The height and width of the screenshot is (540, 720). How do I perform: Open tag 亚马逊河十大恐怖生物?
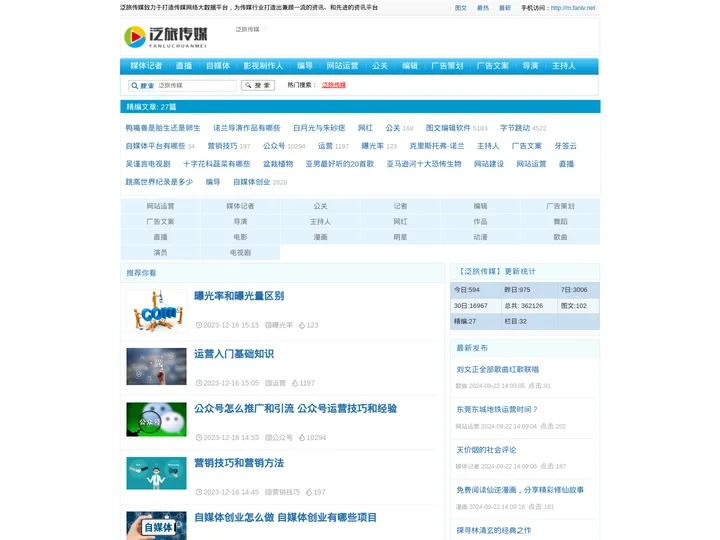tap(423, 163)
